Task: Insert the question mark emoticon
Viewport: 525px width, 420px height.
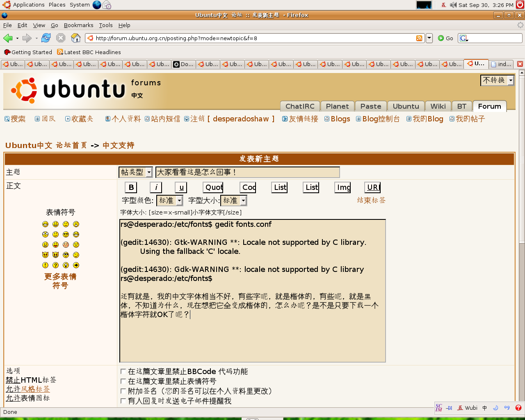Action: point(55,265)
